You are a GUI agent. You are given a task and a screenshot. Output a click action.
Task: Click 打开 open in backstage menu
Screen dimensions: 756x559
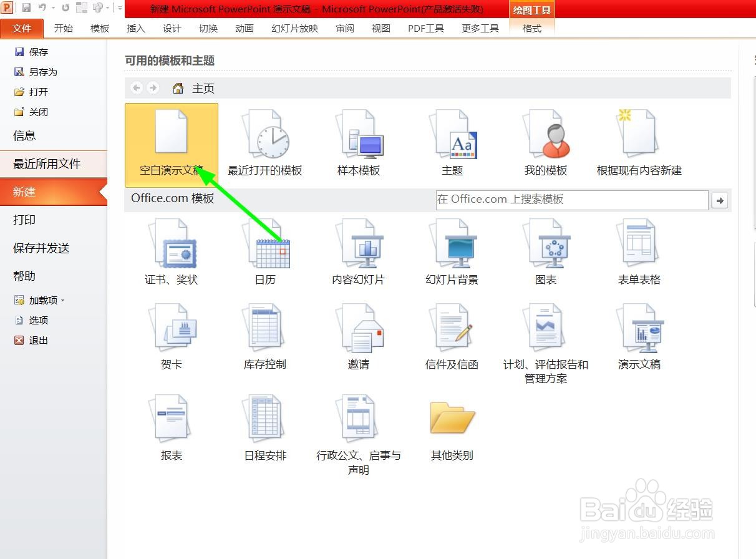pyautogui.click(x=31, y=92)
